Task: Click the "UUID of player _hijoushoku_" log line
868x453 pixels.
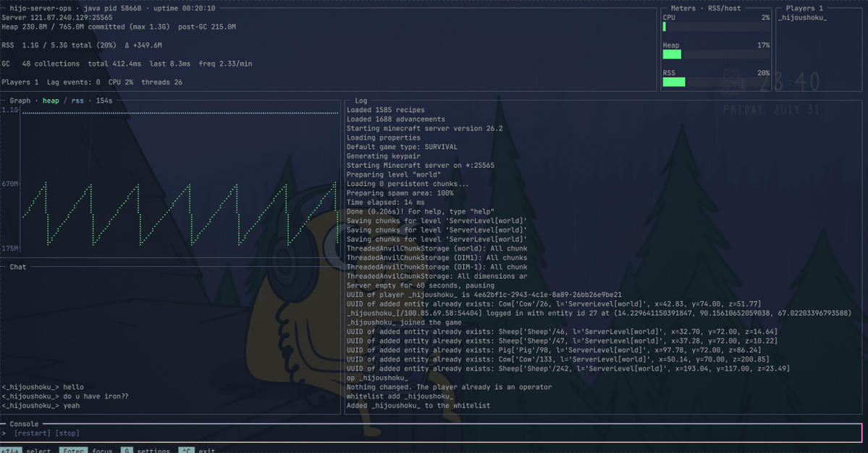Action: pyautogui.click(x=484, y=295)
